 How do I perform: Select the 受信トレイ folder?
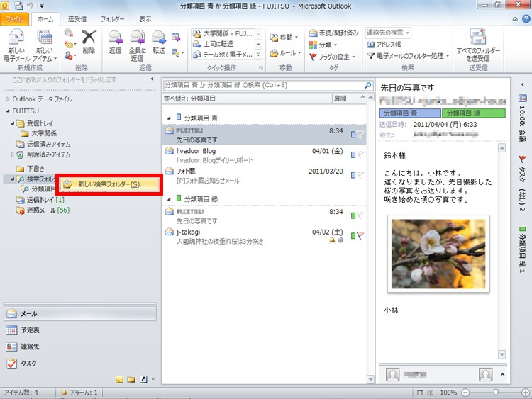point(35,123)
